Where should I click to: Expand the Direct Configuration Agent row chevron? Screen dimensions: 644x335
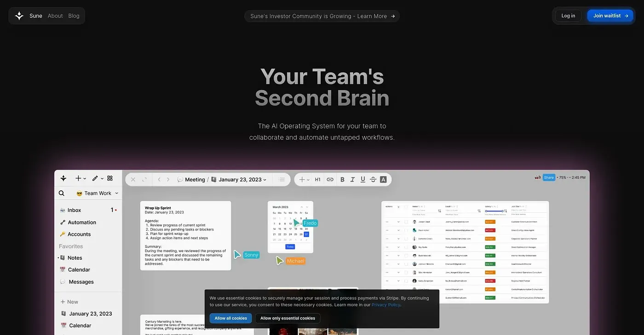pyautogui.click(x=398, y=230)
